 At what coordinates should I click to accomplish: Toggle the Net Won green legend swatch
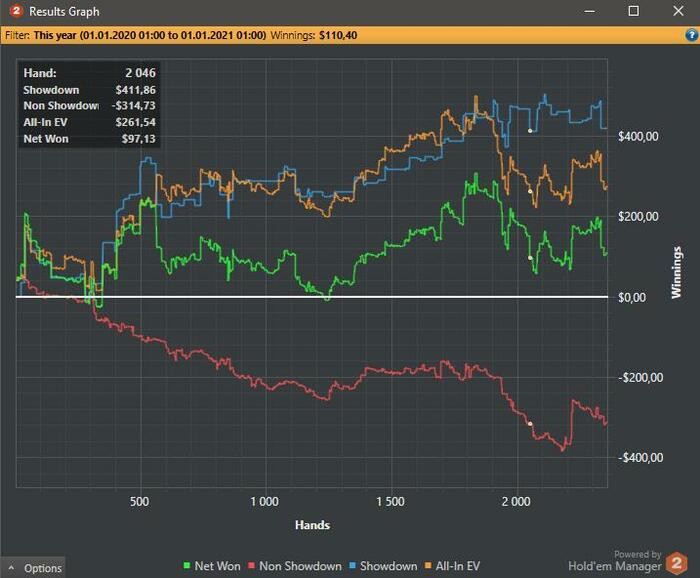pos(187,566)
